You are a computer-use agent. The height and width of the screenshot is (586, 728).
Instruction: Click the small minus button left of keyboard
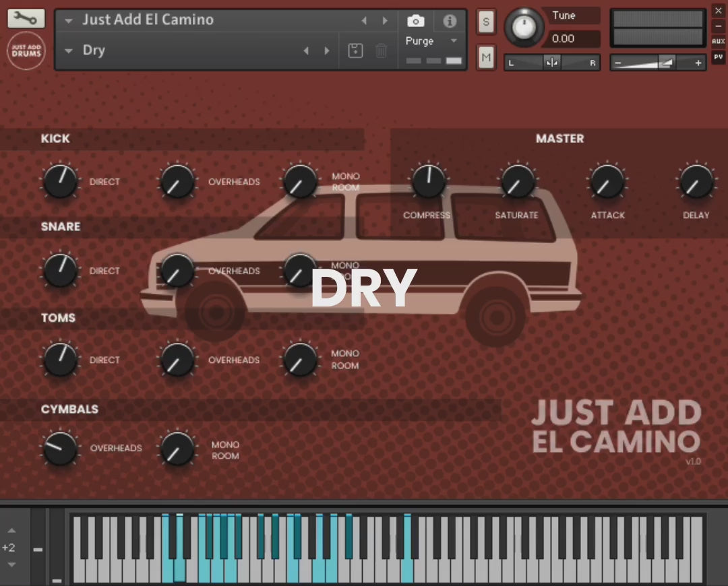pyautogui.click(x=38, y=550)
